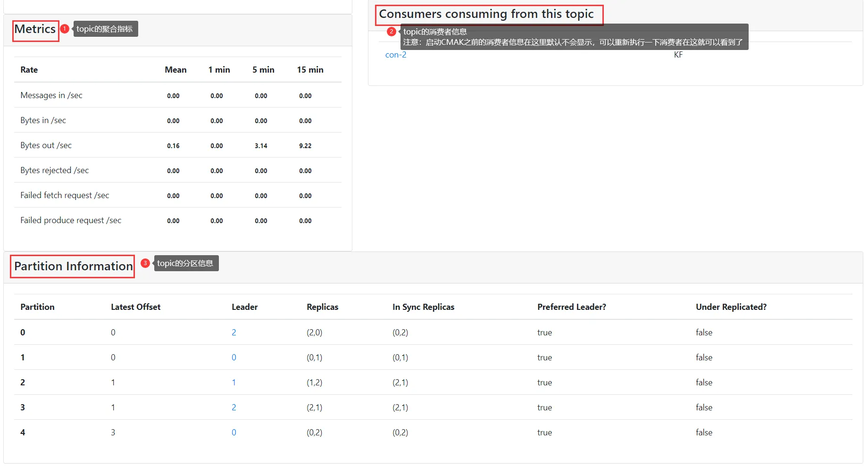Select the 'Preferred Leader?' column header
868x466 pixels.
tap(572, 307)
